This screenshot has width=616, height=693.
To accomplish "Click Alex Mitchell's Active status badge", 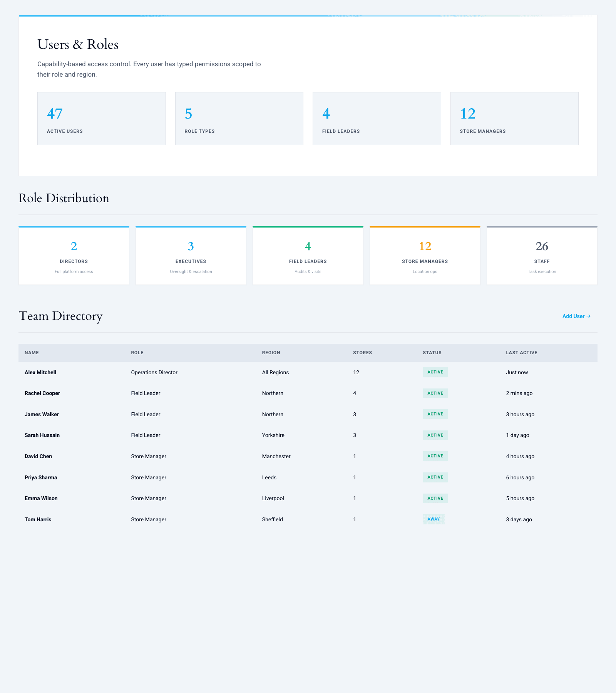I will click(x=435, y=372).
